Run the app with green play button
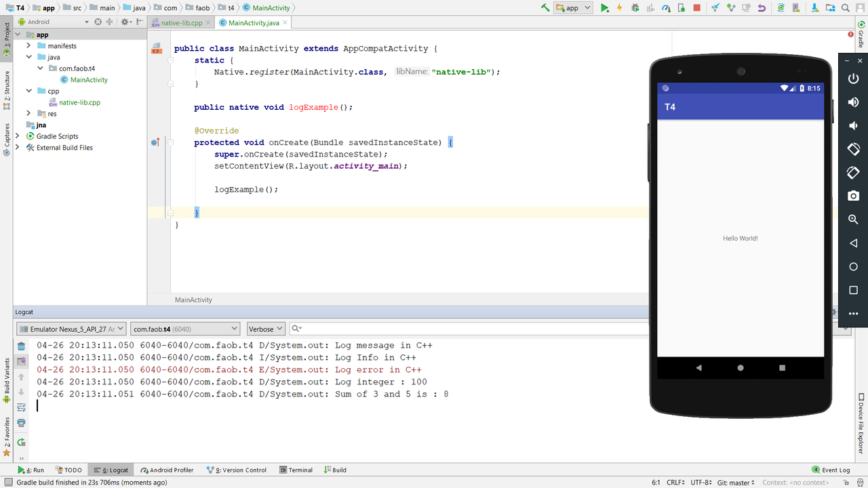The height and width of the screenshot is (488, 868). click(x=605, y=8)
